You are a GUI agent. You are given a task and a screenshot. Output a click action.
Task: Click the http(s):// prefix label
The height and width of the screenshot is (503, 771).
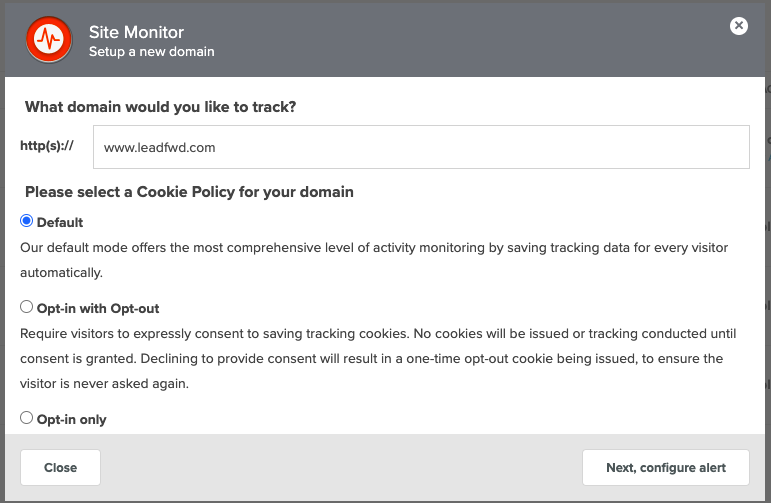point(47,146)
